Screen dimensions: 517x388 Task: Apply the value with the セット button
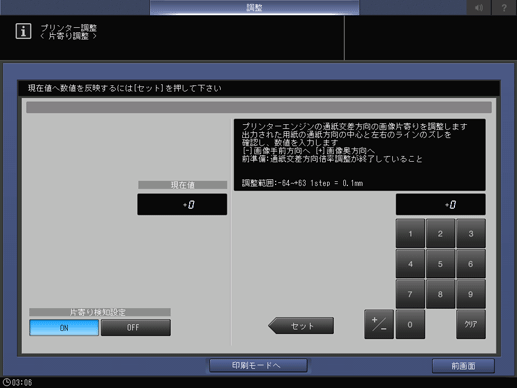pyautogui.click(x=301, y=326)
